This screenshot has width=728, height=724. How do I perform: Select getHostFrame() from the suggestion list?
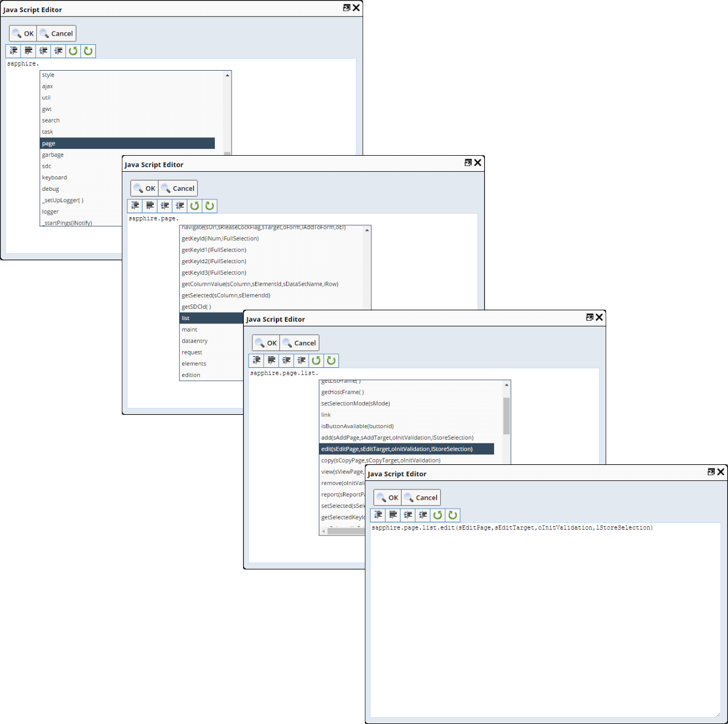coord(342,392)
